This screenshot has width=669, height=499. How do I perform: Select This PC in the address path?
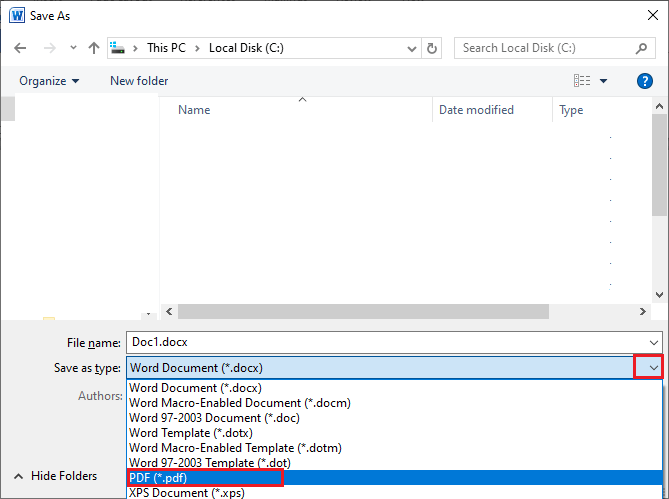pyautogui.click(x=166, y=48)
